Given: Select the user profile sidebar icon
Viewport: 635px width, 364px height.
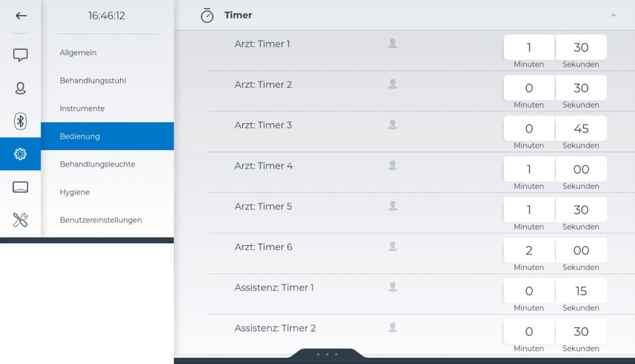Looking at the screenshot, I should click(20, 89).
